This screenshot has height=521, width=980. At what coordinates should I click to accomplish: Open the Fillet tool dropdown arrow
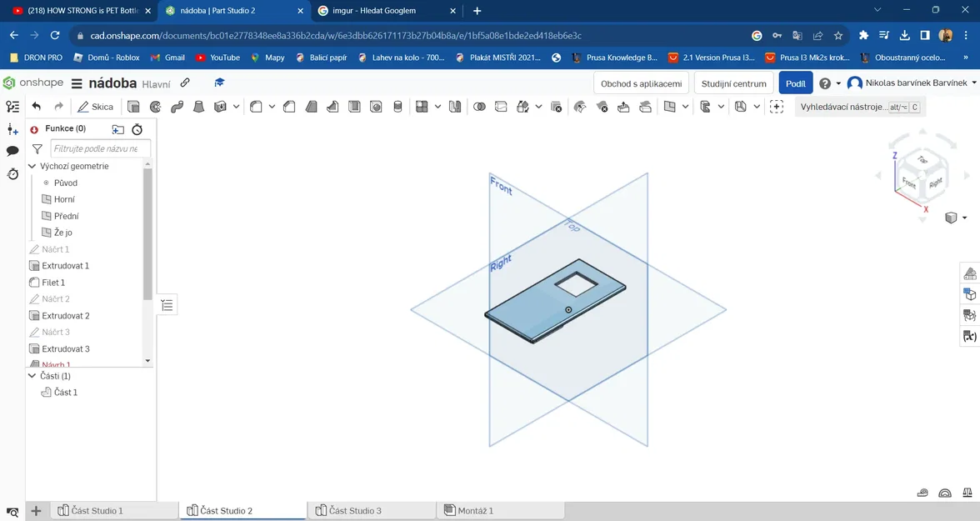272,107
